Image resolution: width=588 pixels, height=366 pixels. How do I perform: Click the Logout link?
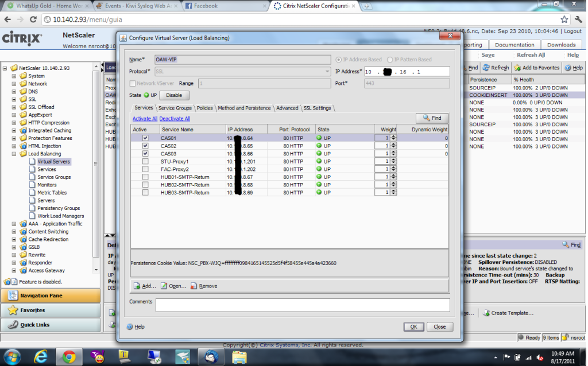click(x=572, y=31)
